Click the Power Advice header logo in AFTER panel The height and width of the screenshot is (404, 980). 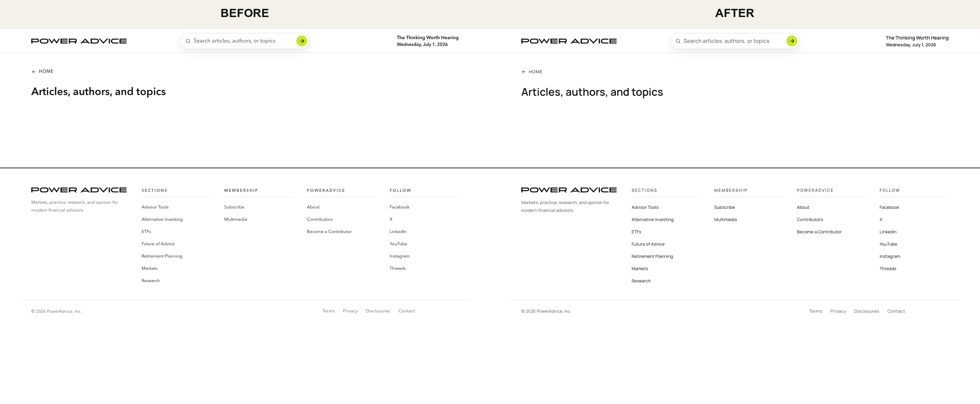(569, 41)
